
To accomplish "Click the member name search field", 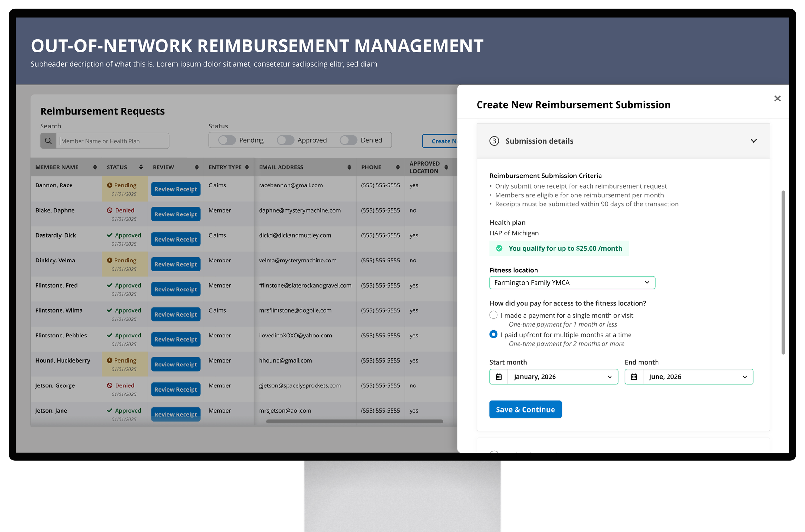I will [x=113, y=141].
